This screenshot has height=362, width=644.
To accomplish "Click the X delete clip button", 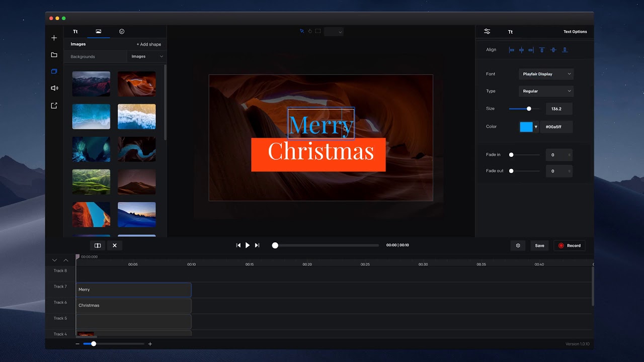I will click(x=115, y=245).
